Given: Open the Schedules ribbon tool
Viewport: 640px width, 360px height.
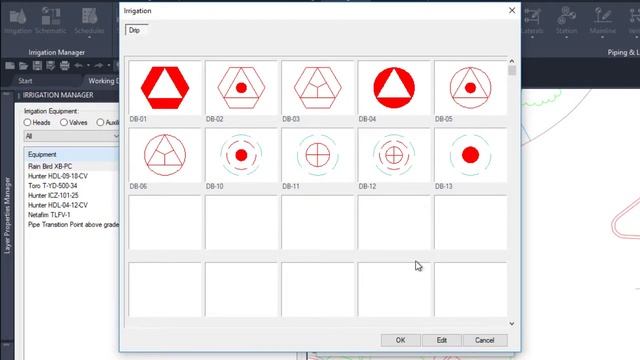Looking at the screenshot, I should tap(89, 20).
